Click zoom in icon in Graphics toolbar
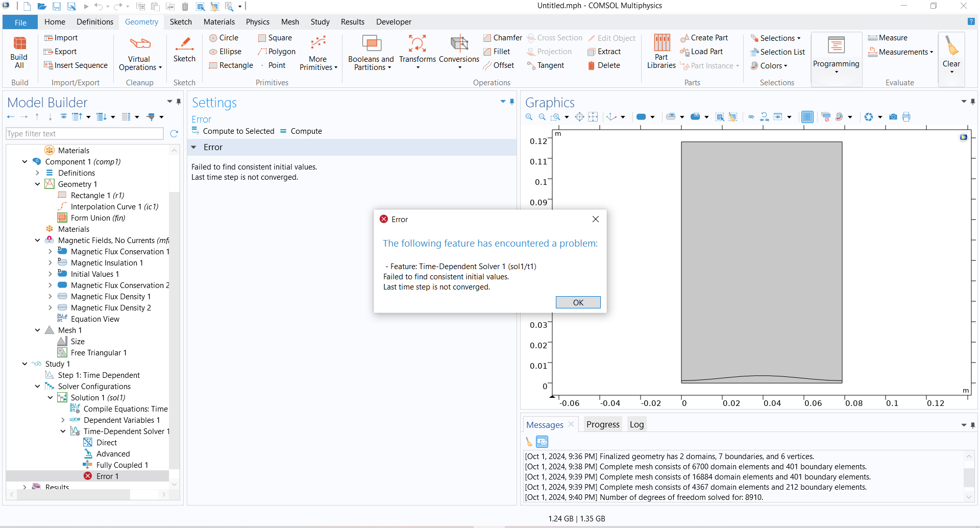The image size is (980, 528). 529,117
